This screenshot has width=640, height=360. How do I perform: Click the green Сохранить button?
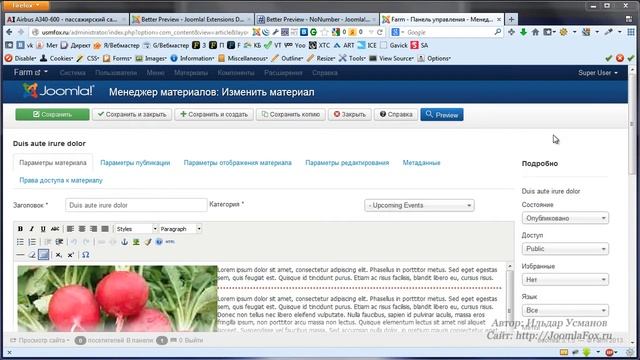[x=52, y=114]
